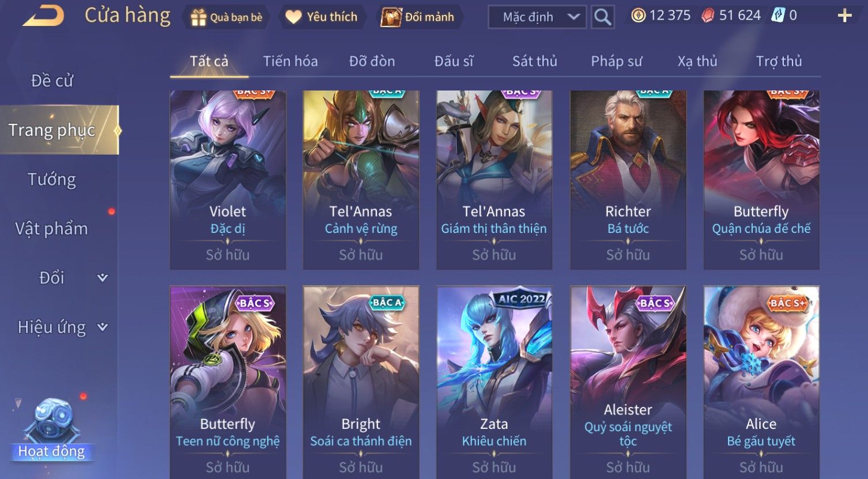Tap the red ruby currency icon

coord(707,16)
